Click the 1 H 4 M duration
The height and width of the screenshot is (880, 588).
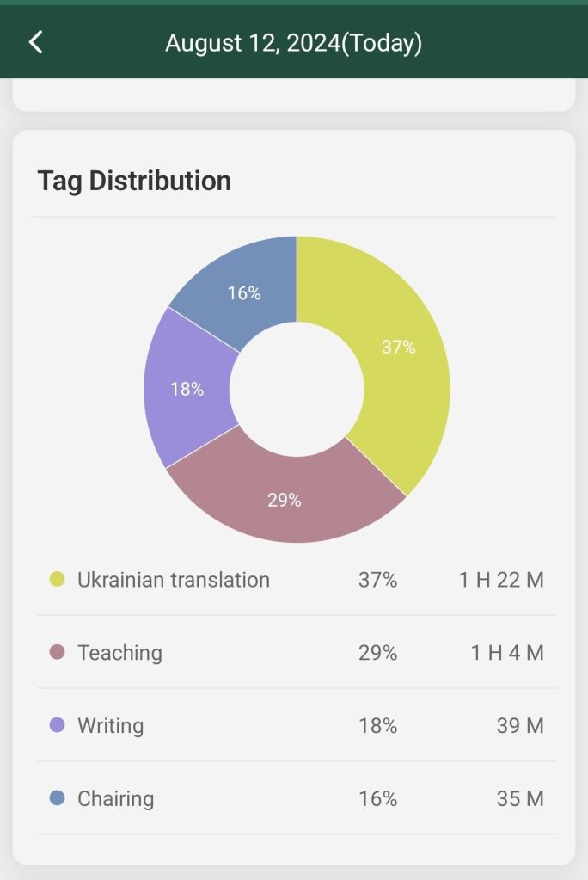[507, 653]
